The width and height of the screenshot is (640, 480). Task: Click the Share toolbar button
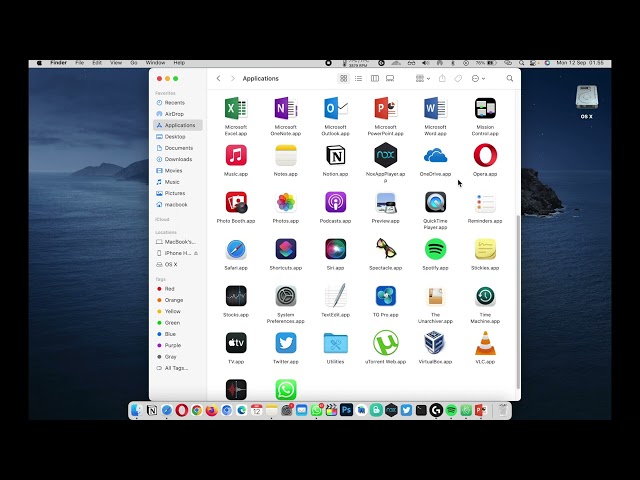coord(442,78)
